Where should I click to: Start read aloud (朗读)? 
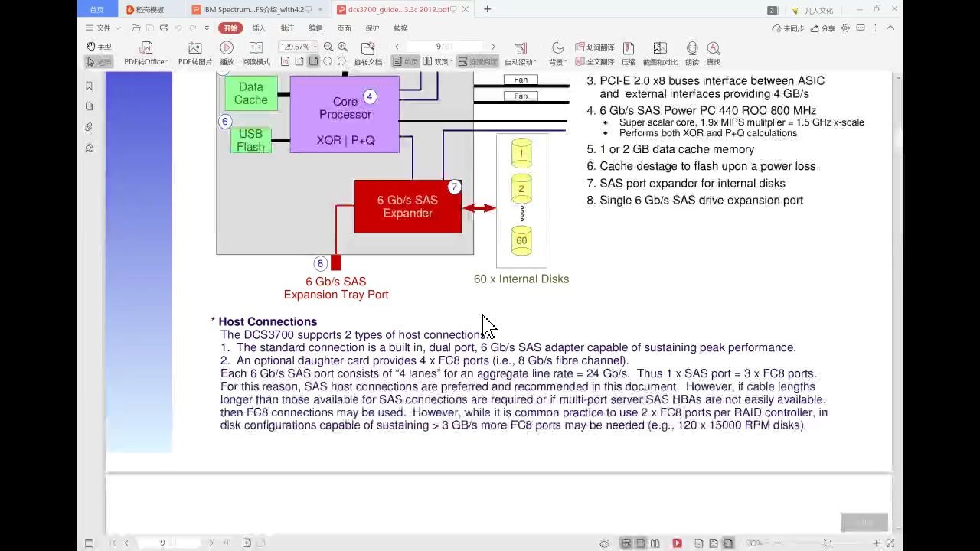click(x=692, y=54)
